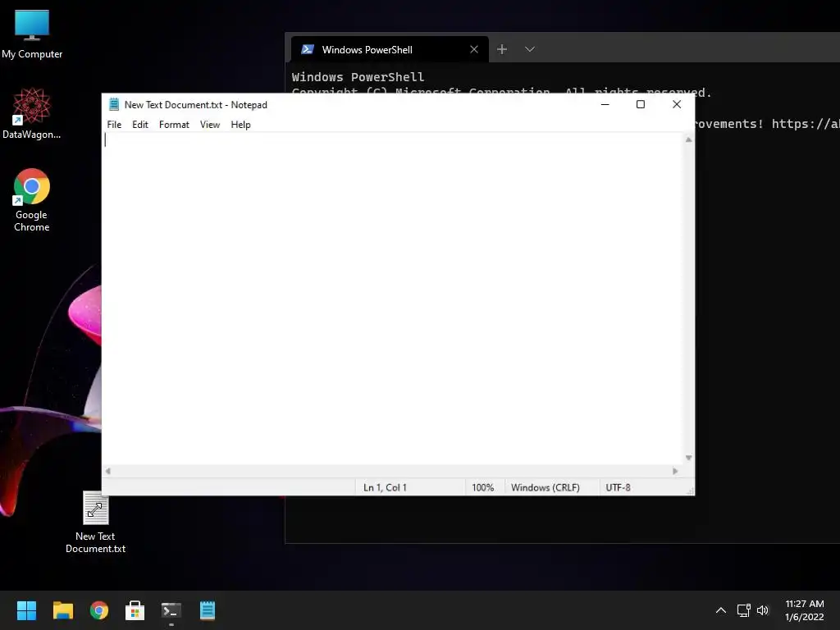Open the Edit menu in Notepad
Image resolution: width=840 pixels, height=630 pixels.
pyautogui.click(x=139, y=125)
